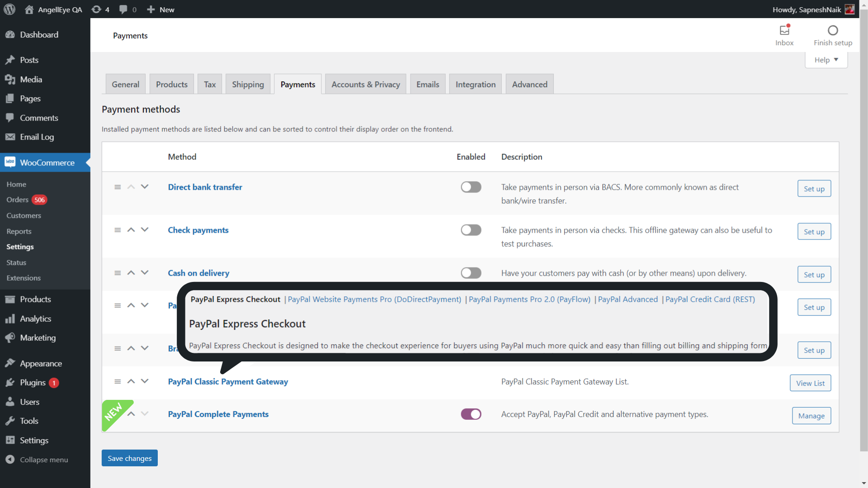Enable the Direct bank transfer toggle
Image resolution: width=868 pixels, height=488 pixels.
[x=471, y=187]
